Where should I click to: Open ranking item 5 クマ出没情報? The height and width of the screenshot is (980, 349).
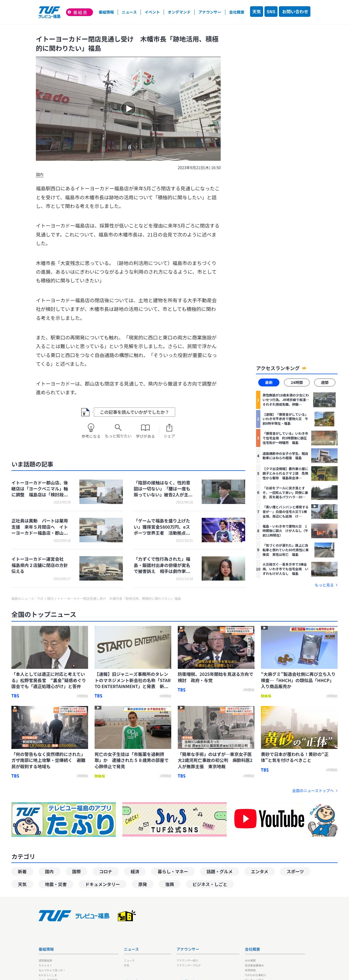(297, 473)
